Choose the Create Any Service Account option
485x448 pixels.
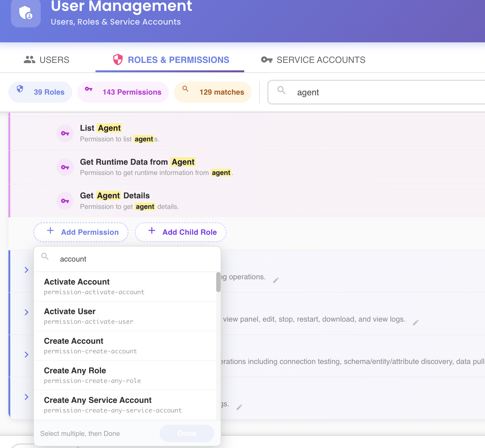(125, 405)
